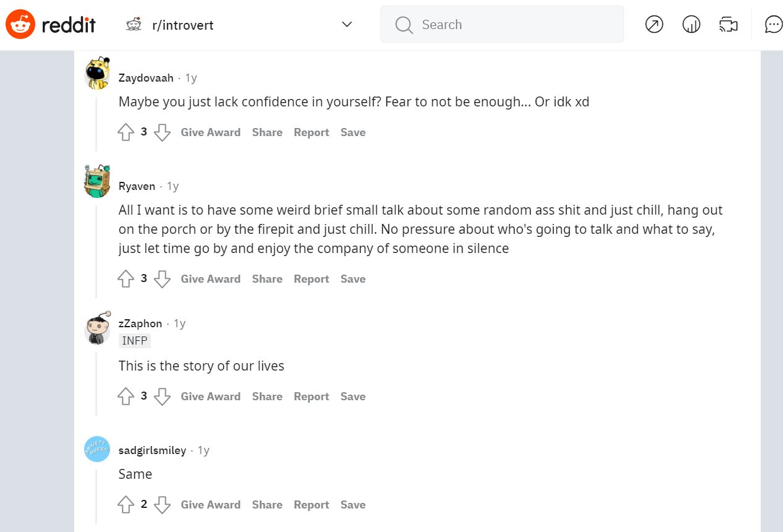Save sadgirlsmiley's comment
Screen dimensions: 783x532
click(353, 505)
